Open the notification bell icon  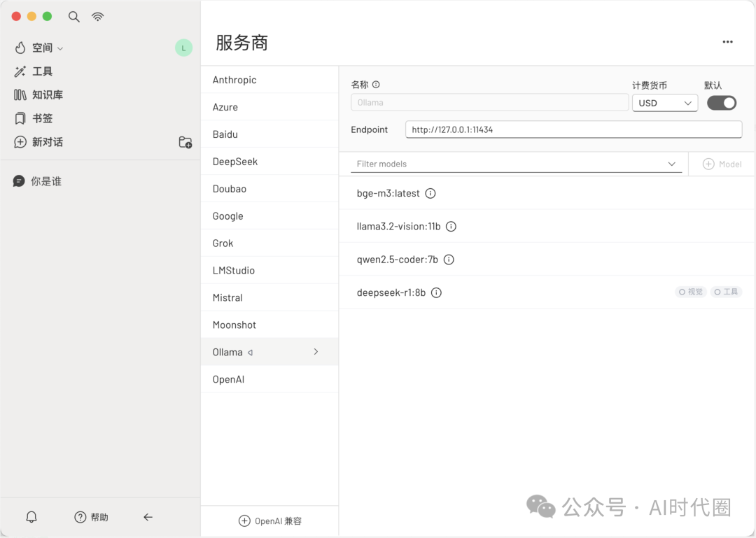[x=31, y=517]
